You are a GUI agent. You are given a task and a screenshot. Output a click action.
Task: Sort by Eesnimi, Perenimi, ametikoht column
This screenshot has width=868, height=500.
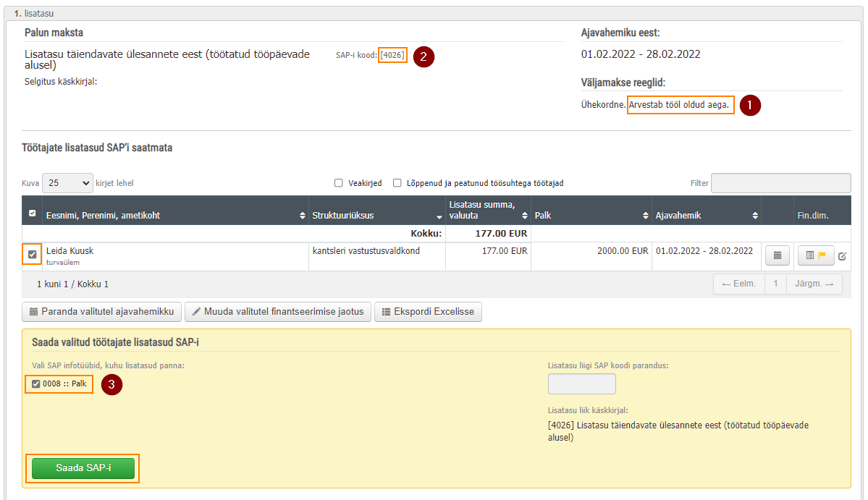tap(303, 216)
